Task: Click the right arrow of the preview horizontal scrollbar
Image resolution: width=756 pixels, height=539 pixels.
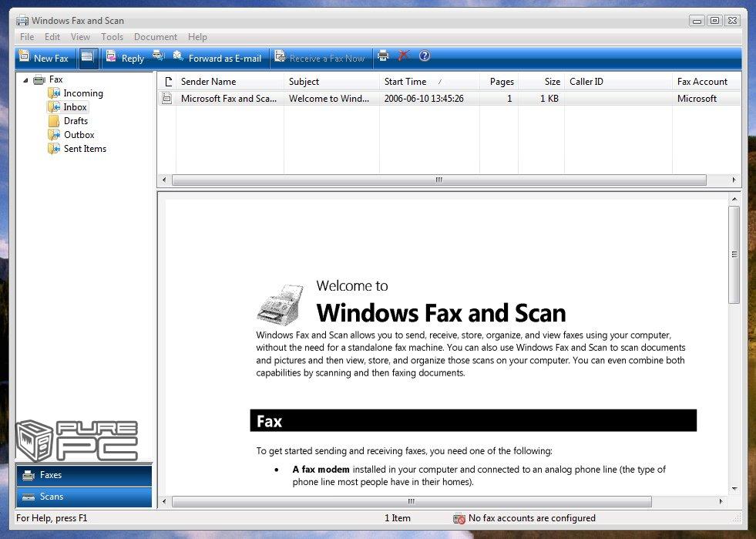Action: click(721, 501)
